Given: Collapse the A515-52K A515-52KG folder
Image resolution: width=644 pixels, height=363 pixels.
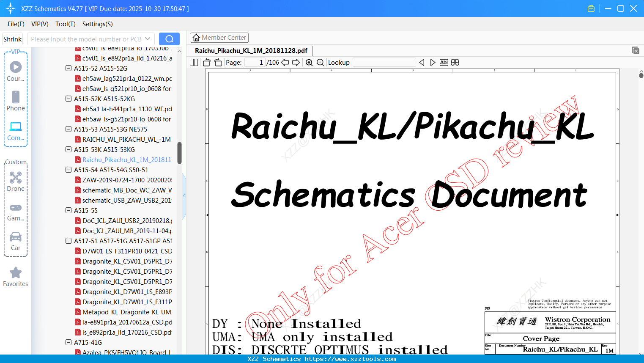Looking at the screenshot, I should click(x=69, y=99).
